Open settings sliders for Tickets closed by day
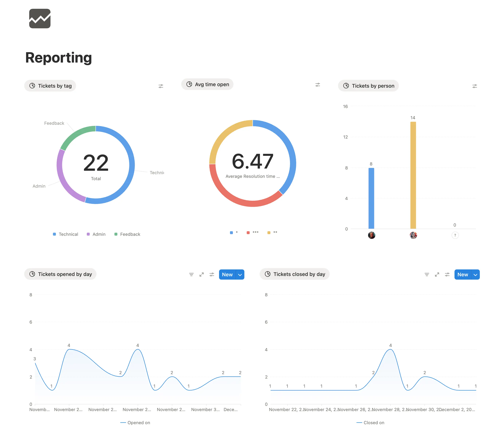 click(x=447, y=274)
